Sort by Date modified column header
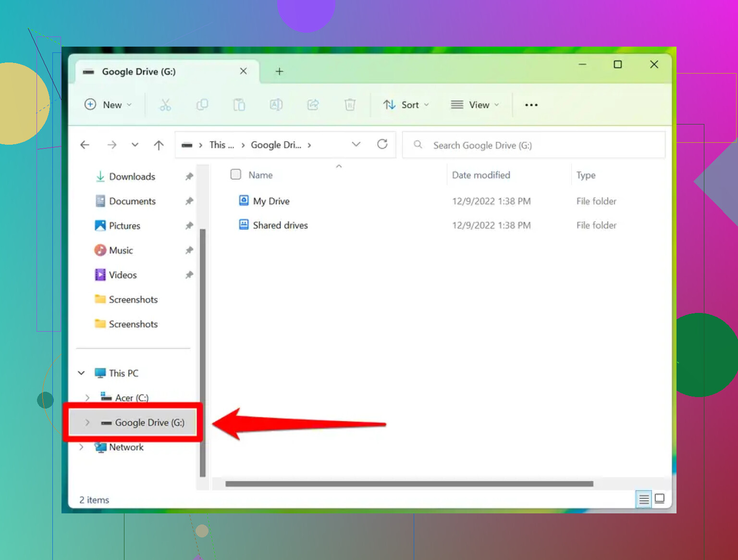 click(481, 175)
